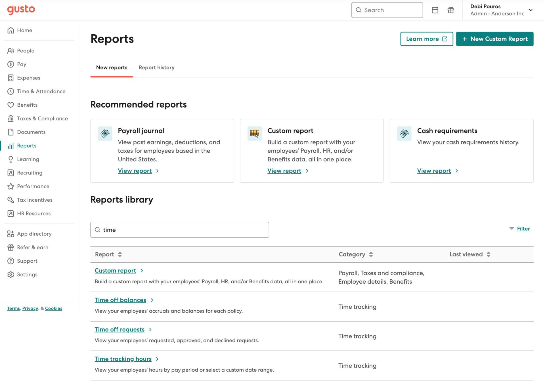Viewport: 545px width, 392px height.
Task: Switch to the Report history tab
Action: (156, 68)
